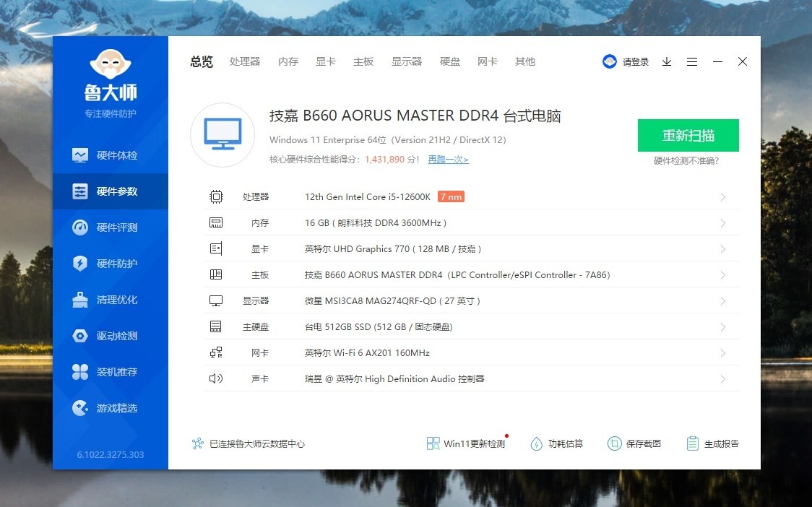The width and height of the screenshot is (812, 507).
Task: Run the Win11更新检测 check
Action: 468,443
